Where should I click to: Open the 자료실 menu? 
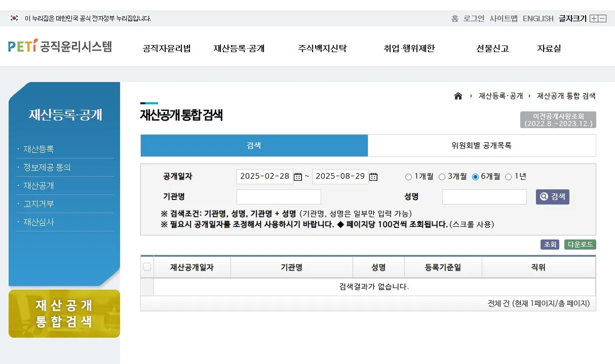548,48
